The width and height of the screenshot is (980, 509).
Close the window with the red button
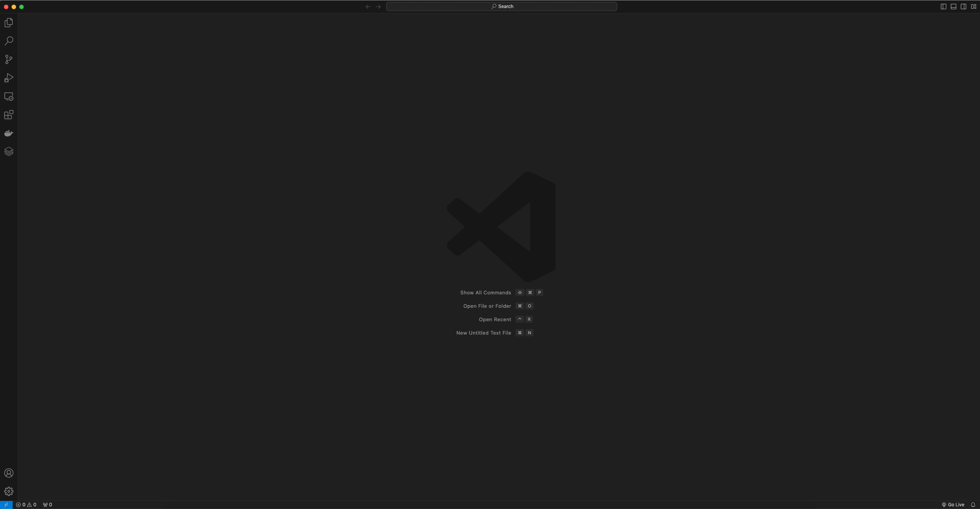6,7
